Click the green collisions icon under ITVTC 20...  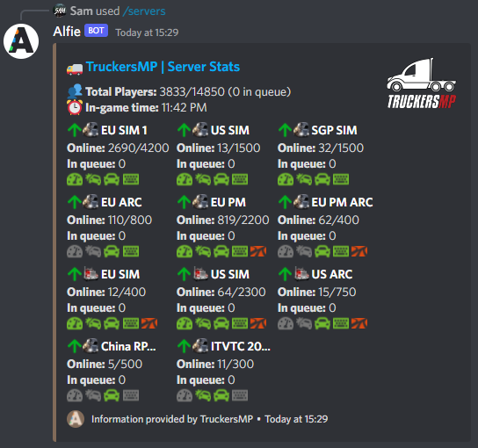click(x=203, y=395)
